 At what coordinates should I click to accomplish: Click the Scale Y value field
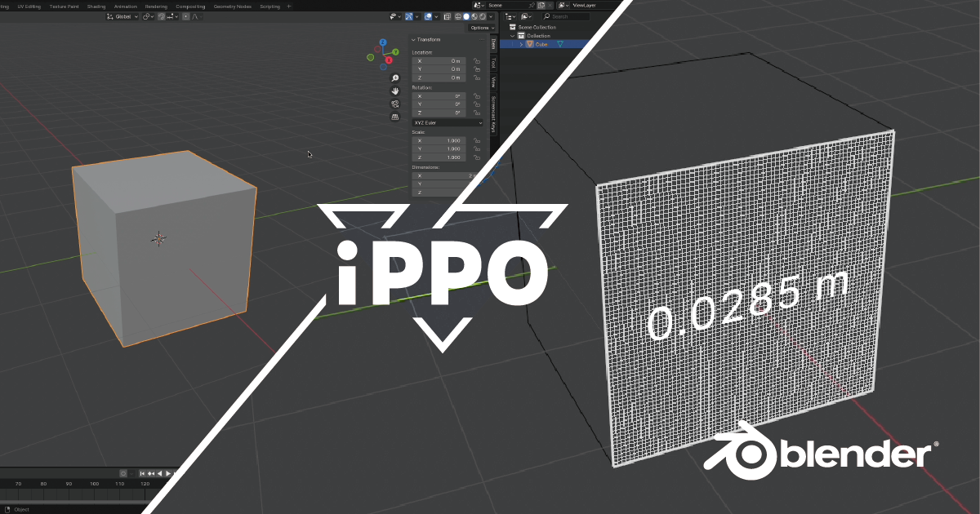(x=440, y=148)
